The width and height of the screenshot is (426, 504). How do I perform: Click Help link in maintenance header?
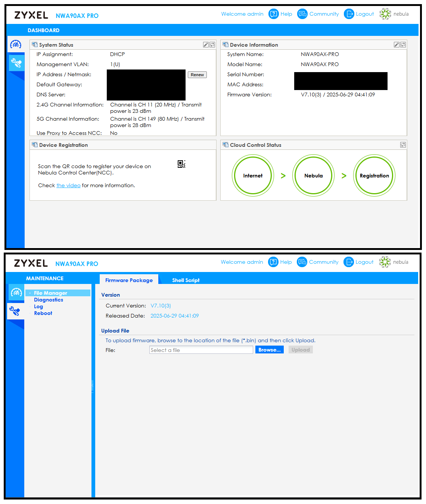pyautogui.click(x=286, y=262)
